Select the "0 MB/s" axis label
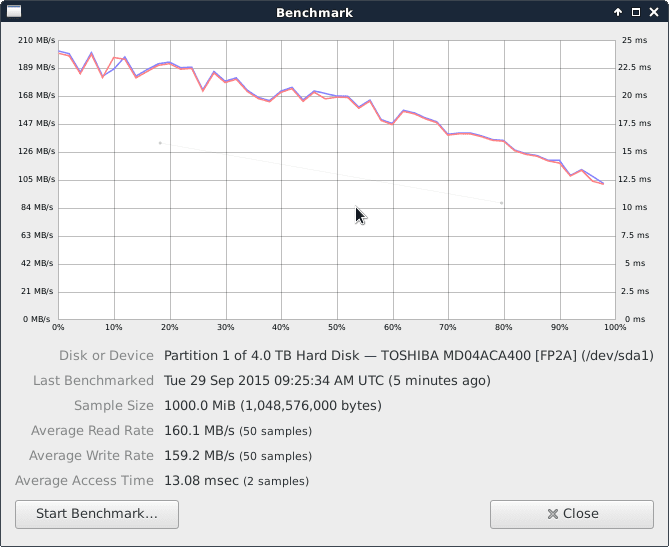Screen dimensions: 669x547 37,319
